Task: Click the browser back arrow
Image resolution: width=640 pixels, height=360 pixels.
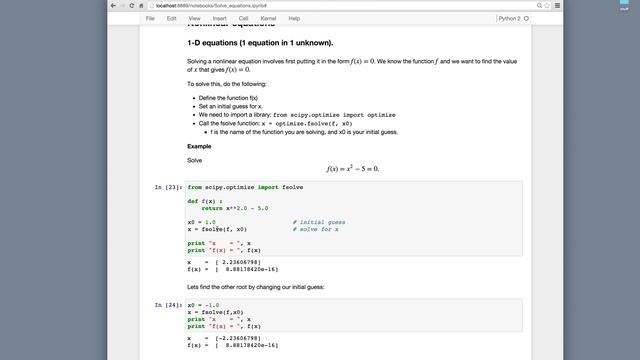Action: (113, 6)
